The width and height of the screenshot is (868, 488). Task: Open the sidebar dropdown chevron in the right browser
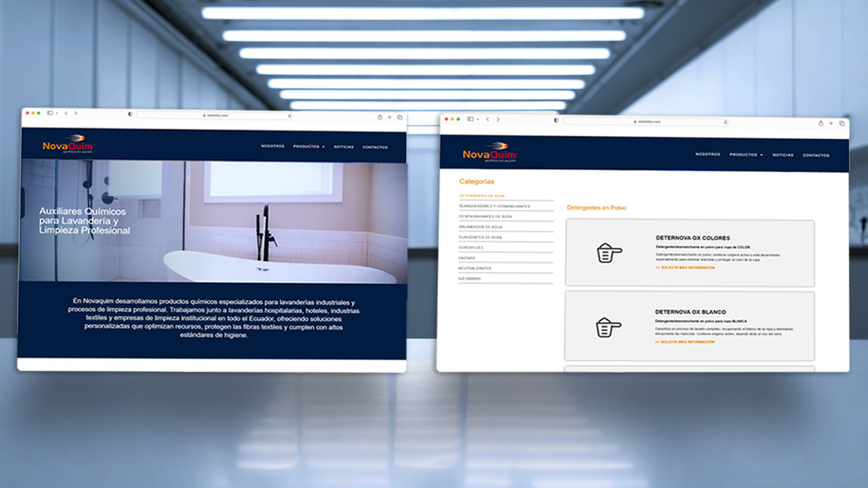coord(478,119)
